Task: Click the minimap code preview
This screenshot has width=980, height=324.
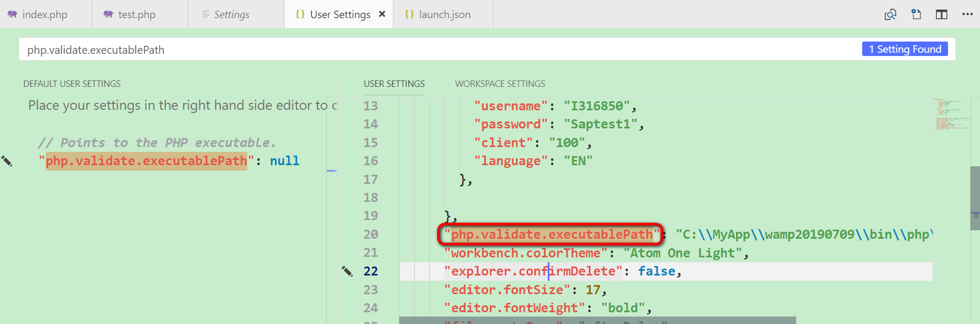Action: [x=951, y=114]
